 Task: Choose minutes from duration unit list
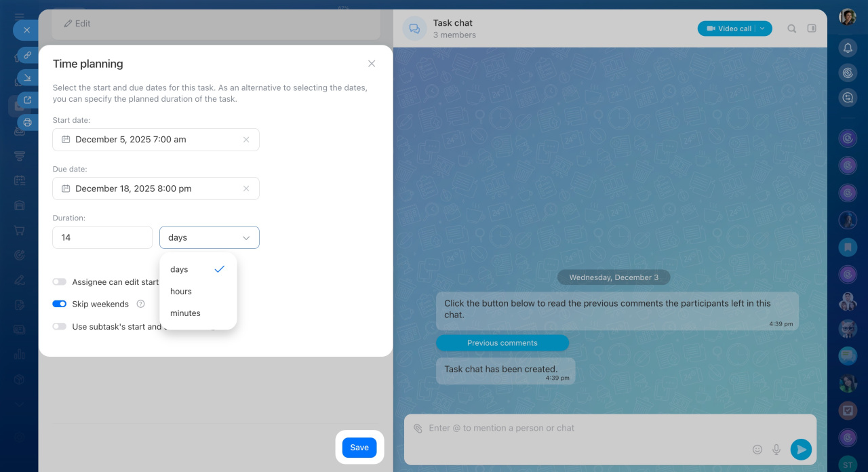[x=185, y=313]
